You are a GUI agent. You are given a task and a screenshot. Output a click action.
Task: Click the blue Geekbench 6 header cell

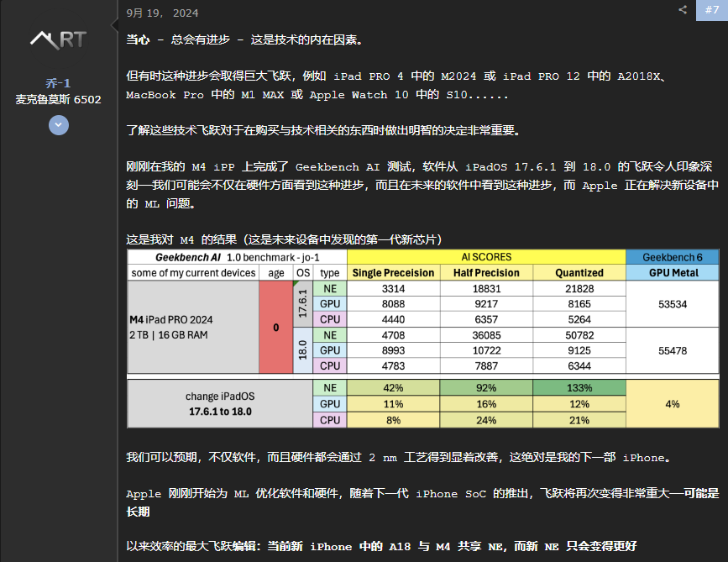[x=673, y=257]
